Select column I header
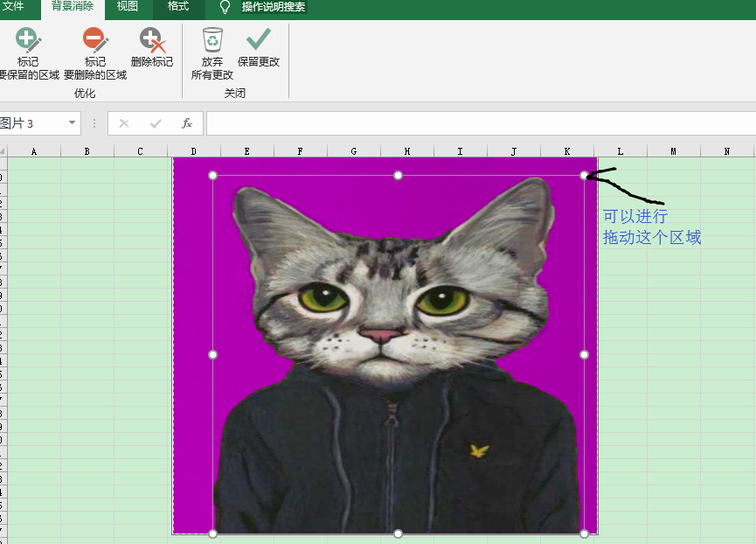Viewport: 756px width, 544px height. 461,151
